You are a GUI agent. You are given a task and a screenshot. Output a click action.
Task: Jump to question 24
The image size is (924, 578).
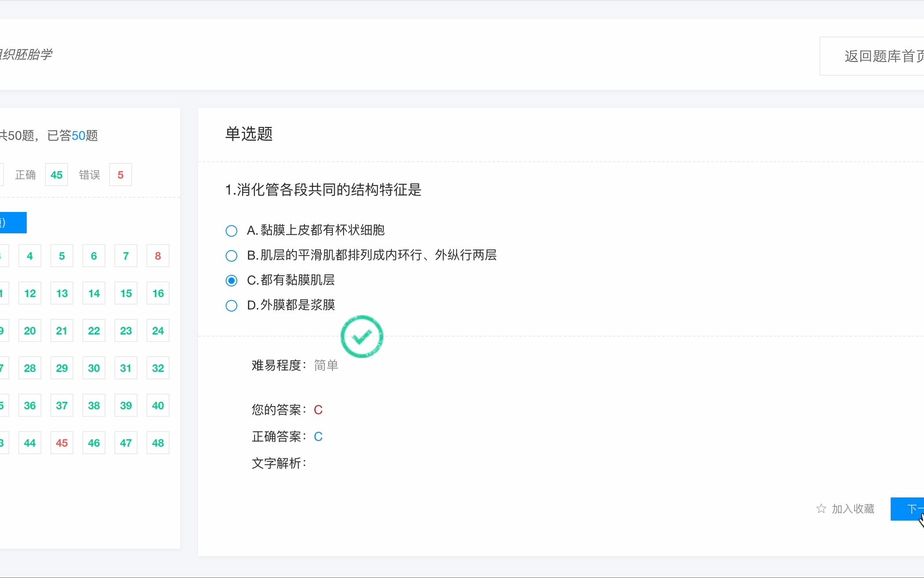coord(158,331)
